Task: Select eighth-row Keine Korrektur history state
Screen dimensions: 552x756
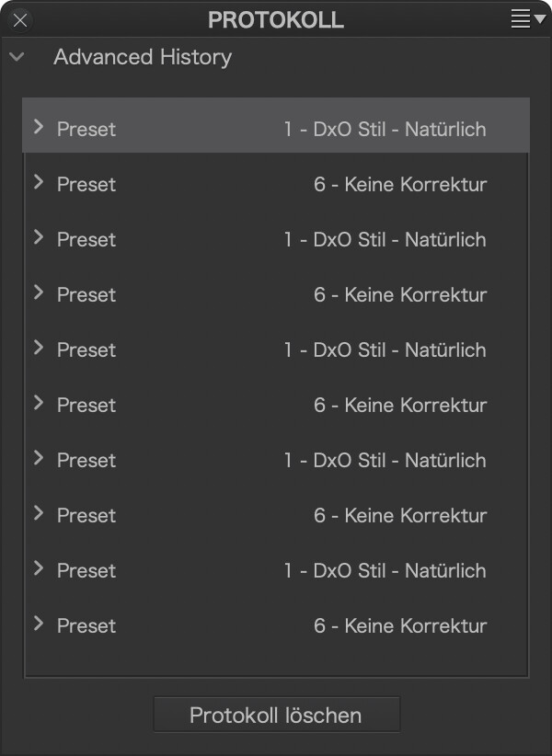Action: (x=276, y=515)
